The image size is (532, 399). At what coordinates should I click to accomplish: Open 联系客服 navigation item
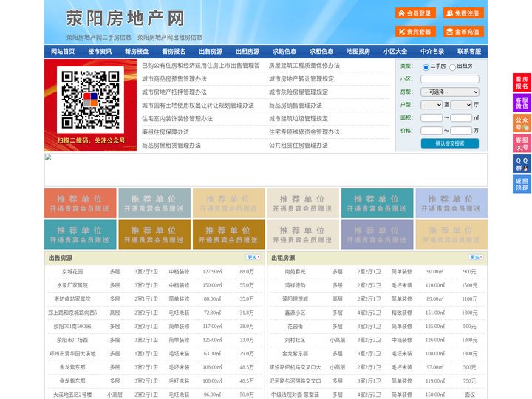coord(469,52)
